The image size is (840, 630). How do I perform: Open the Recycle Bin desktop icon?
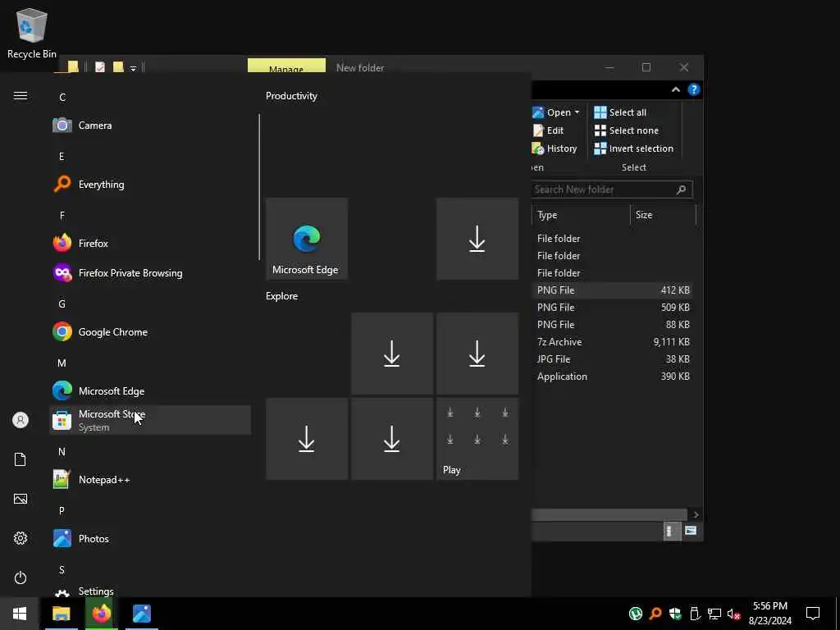(32, 33)
